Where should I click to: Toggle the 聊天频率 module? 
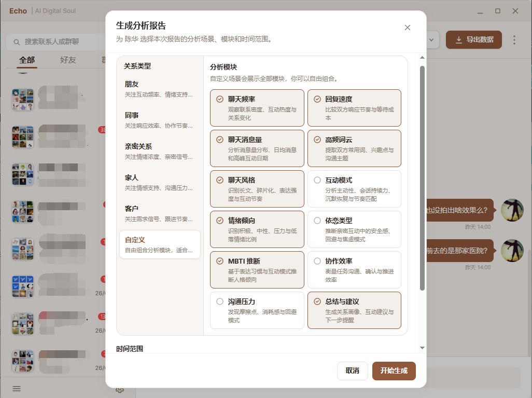coord(257,108)
